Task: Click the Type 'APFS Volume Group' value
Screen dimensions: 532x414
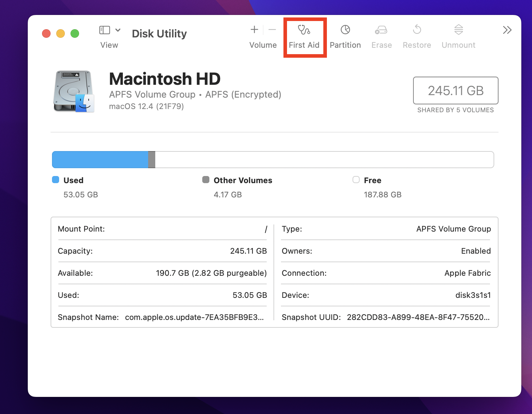Action: point(454,229)
